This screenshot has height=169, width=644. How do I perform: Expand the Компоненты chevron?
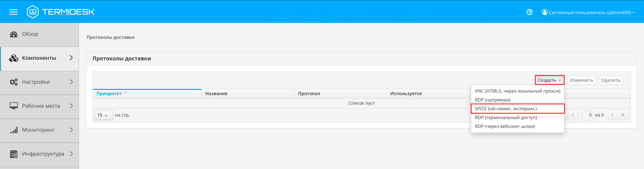pos(71,58)
